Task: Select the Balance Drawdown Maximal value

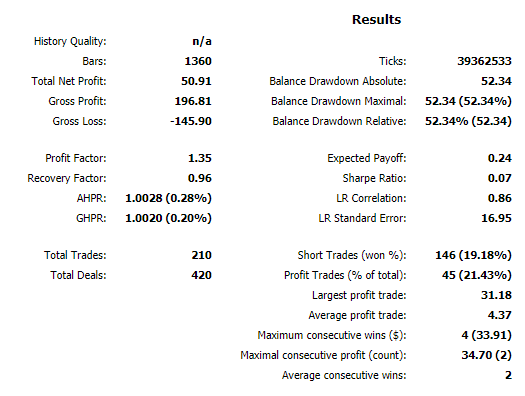Action: coord(468,101)
